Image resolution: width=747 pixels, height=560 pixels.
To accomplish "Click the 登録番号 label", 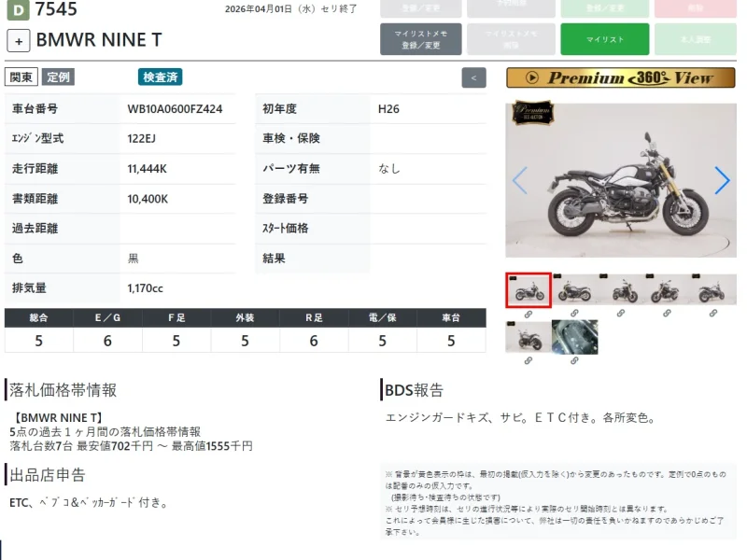I will 286,199.
